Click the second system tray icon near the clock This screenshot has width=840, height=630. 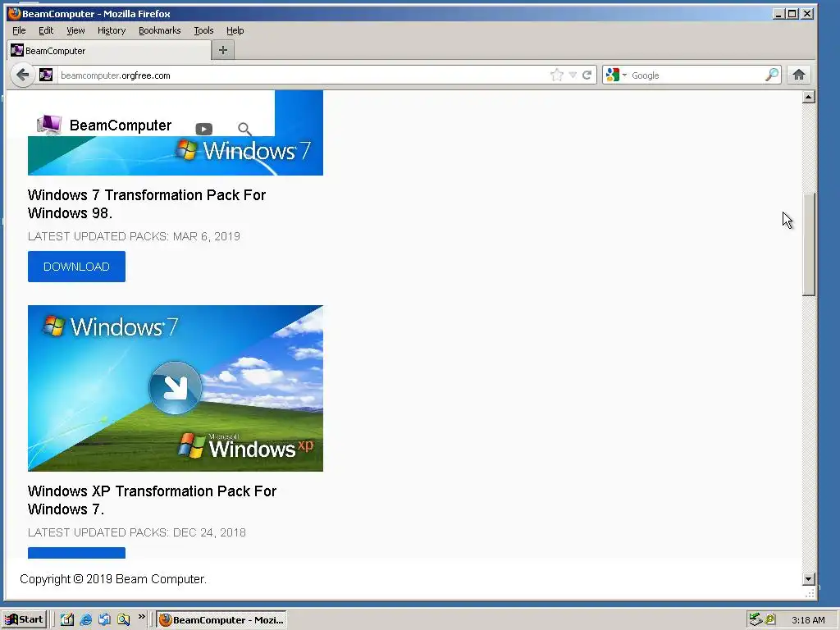coord(770,619)
